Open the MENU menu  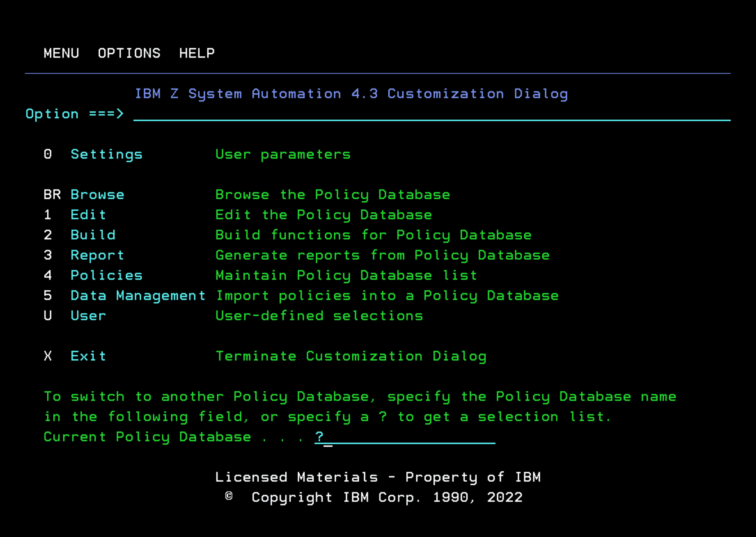(x=61, y=53)
